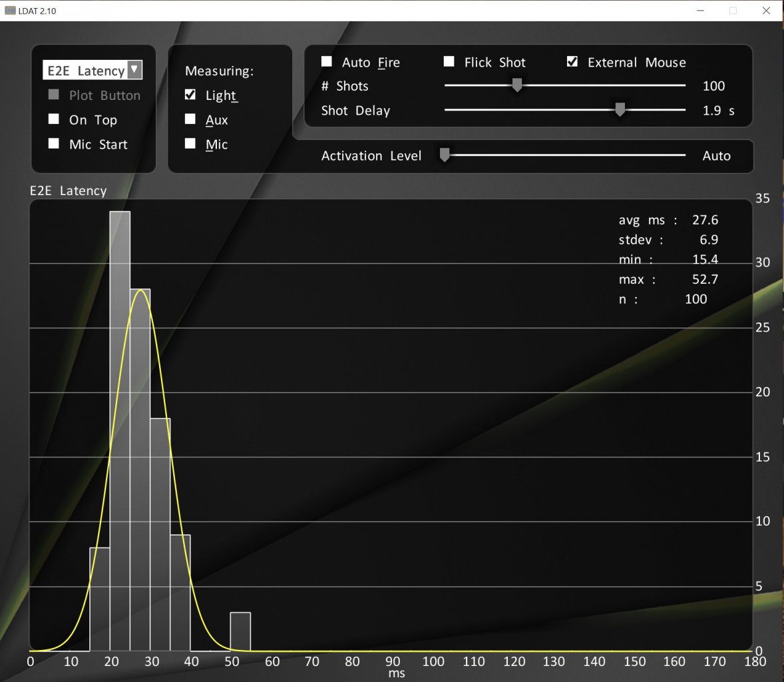Click the tallest histogram bar at 20 ms

[x=120, y=431]
